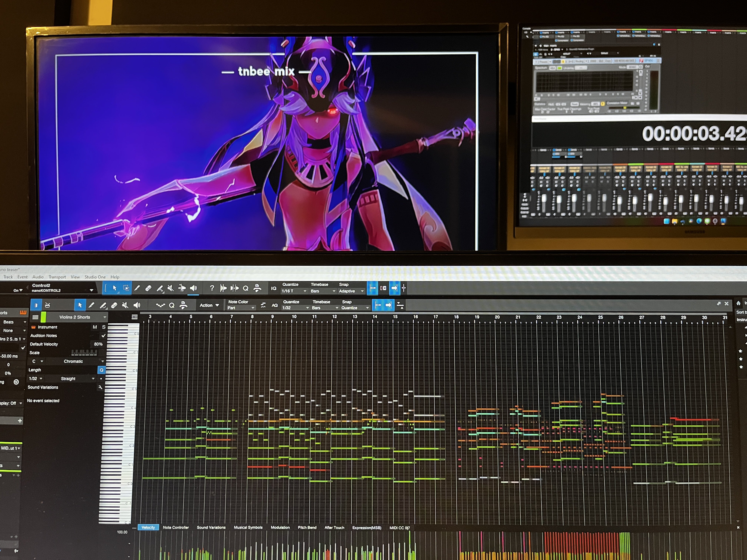Select the Eraser tool in the note editor

tap(114, 306)
